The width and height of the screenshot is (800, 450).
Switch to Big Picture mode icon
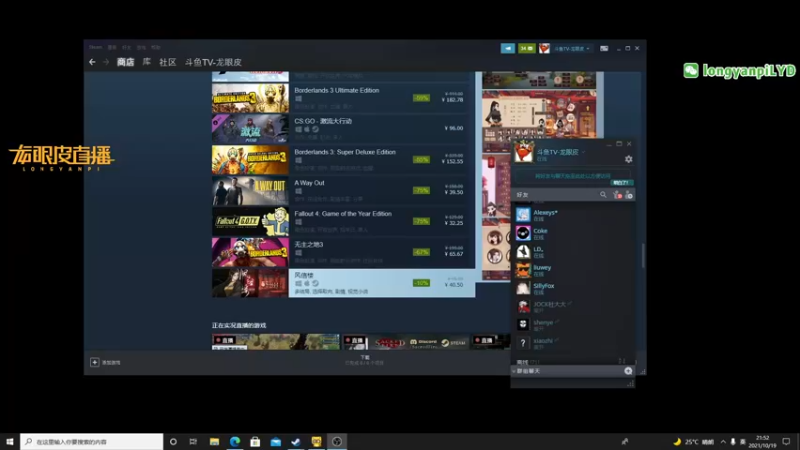tap(604, 48)
